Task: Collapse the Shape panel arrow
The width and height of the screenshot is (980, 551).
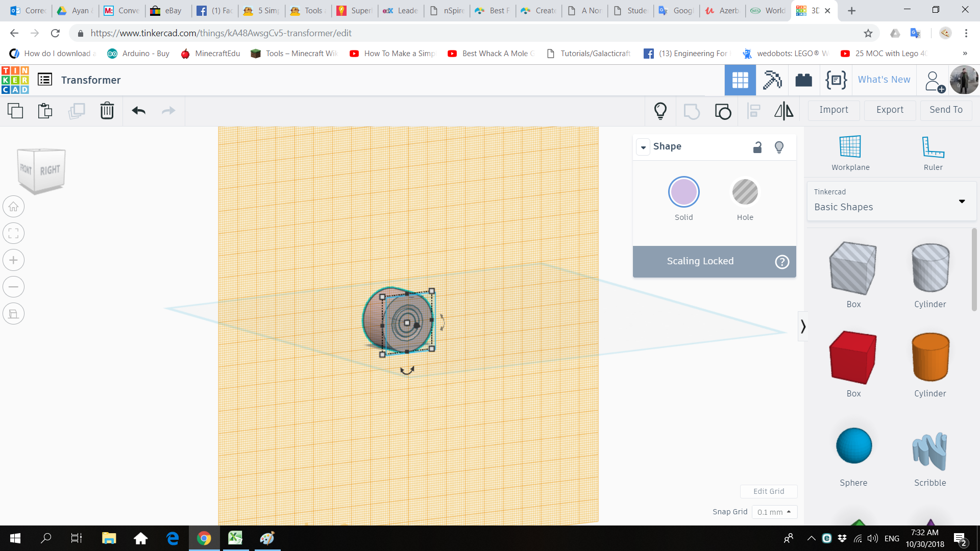Action: 643,147
